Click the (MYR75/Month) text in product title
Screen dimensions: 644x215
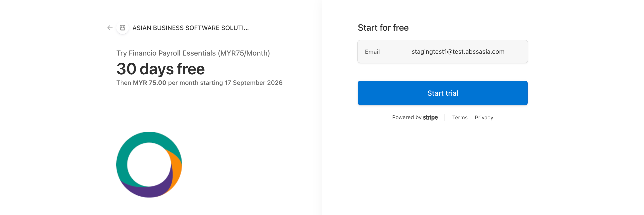pyautogui.click(x=244, y=53)
